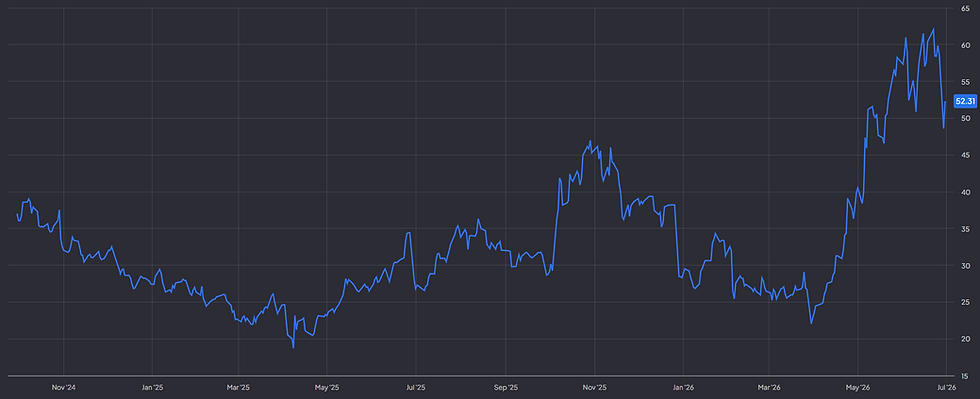Viewport: 980px width, 399px height.
Task: Select the May '25 date label
Action: [x=326, y=388]
